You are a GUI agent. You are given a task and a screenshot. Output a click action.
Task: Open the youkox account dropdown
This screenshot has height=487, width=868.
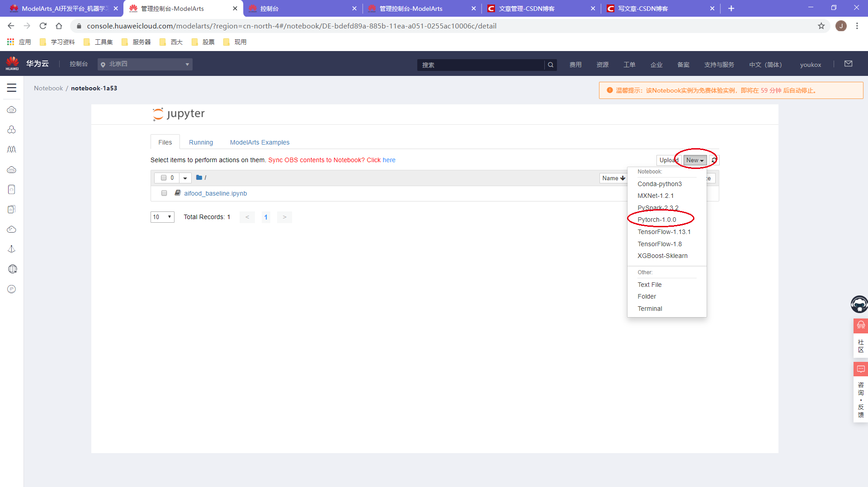click(x=811, y=65)
